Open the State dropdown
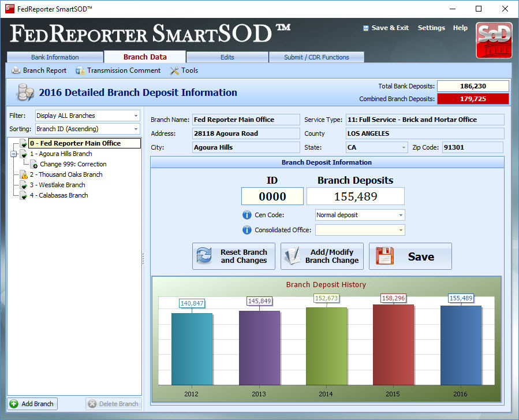 (x=404, y=147)
